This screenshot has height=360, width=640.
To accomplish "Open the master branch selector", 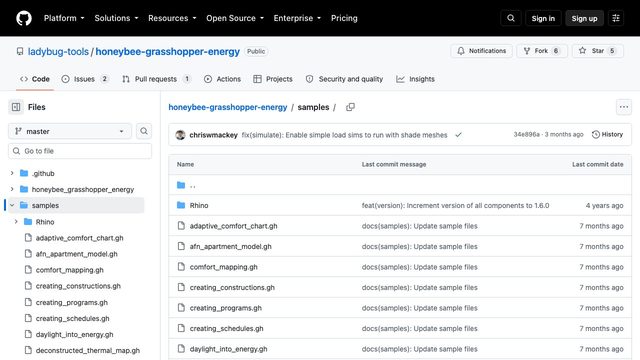I will pos(70,131).
